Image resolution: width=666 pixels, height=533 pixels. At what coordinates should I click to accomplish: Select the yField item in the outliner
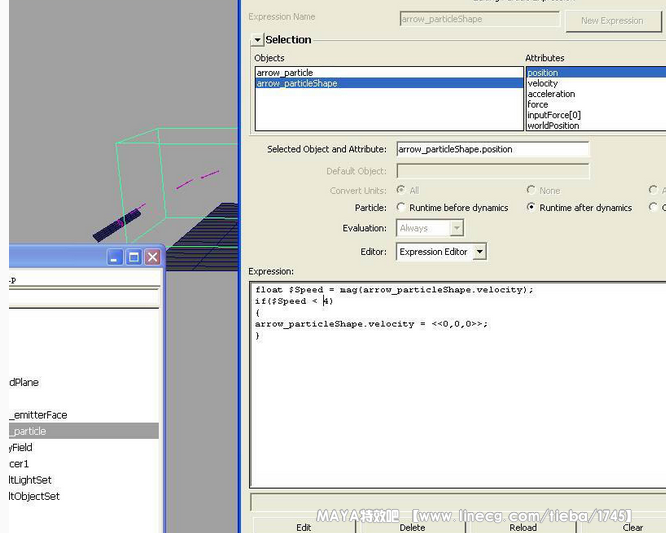coord(20,447)
